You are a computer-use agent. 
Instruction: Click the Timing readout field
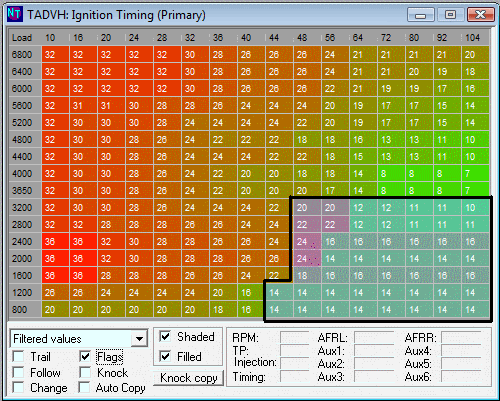click(x=294, y=376)
